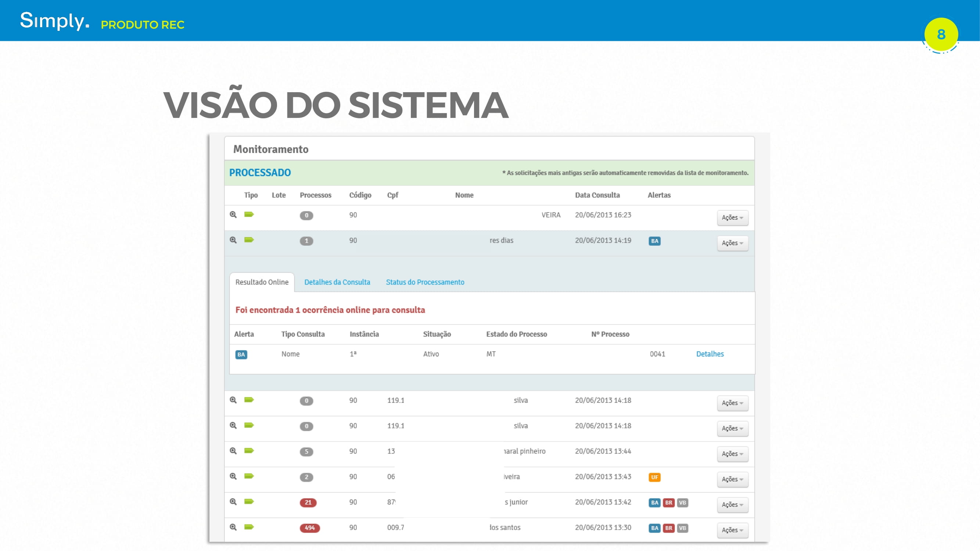Click magnifier icon in the iveira row
The image size is (980, 551).
(x=233, y=476)
